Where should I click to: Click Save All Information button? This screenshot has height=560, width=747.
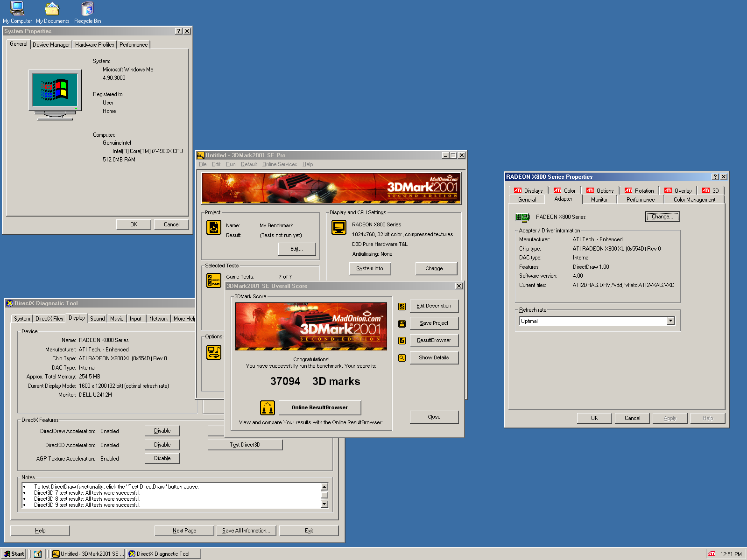[246, 531]
